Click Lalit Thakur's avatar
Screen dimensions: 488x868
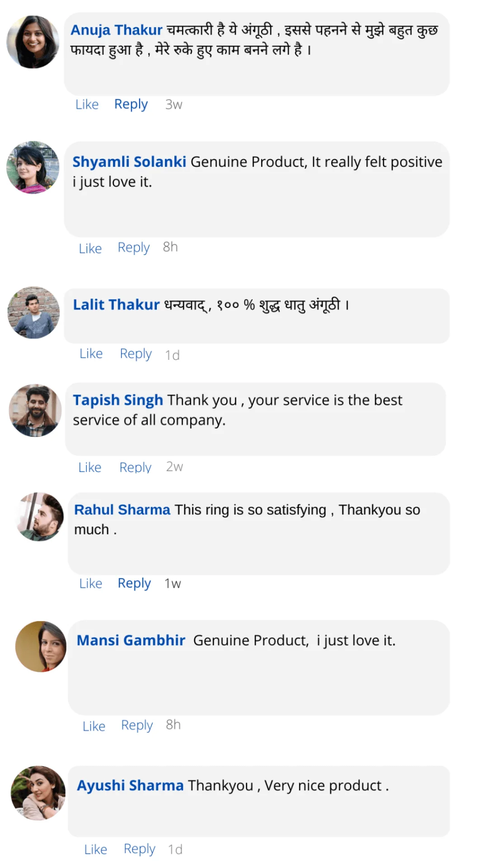click(33, 312)
